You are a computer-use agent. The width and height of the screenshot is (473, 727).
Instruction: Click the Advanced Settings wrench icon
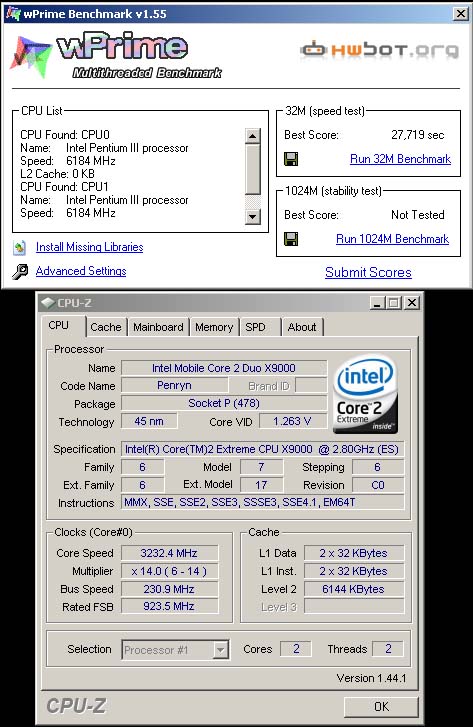click(x=20, y=271)
